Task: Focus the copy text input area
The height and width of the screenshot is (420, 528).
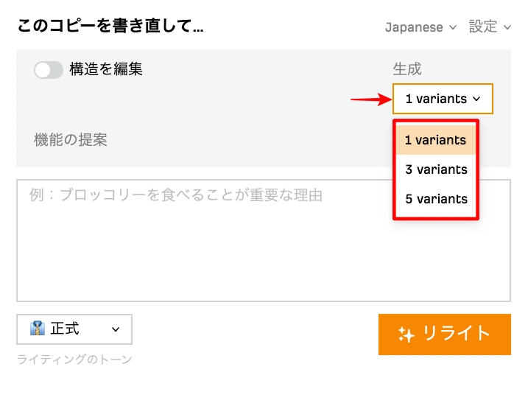Action: point(264,240)
